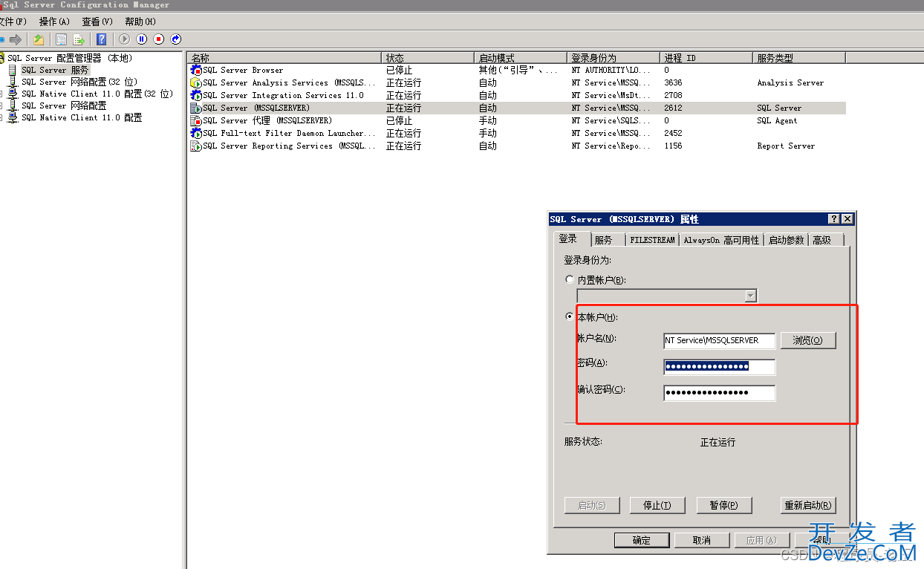Click the Export List toolbar icon
The height and width of the screenshot is (569, 924).
point(79,39)
